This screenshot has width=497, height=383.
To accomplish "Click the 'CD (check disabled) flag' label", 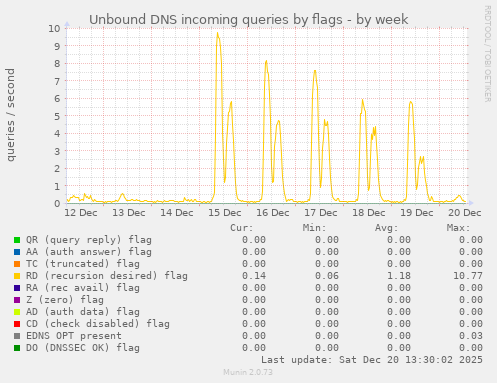I will tap(98, 324).
